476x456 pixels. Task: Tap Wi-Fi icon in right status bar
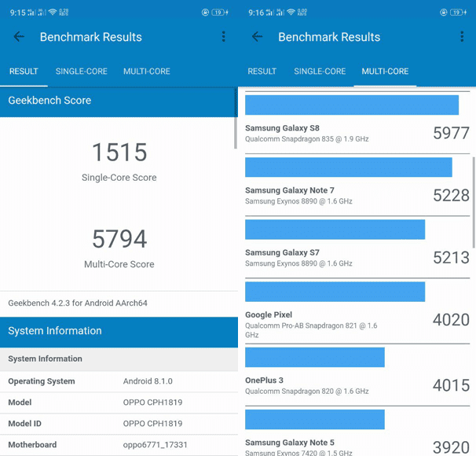click(x=291, y=12)
